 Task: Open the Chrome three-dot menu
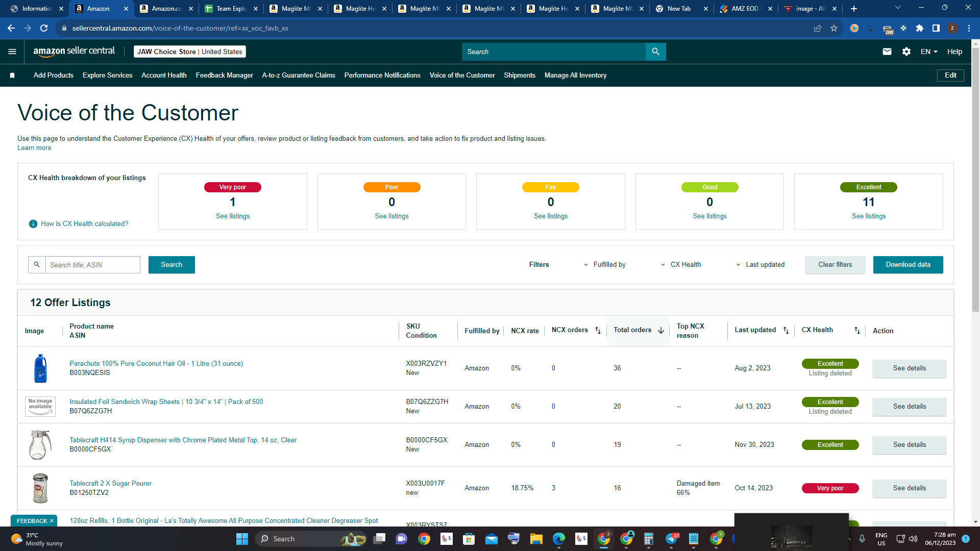tap(969, 28)
